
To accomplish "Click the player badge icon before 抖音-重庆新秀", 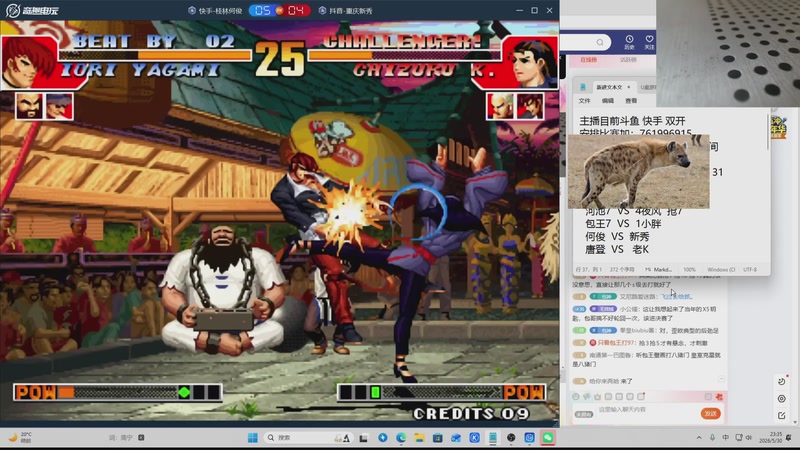I will 322,11.
